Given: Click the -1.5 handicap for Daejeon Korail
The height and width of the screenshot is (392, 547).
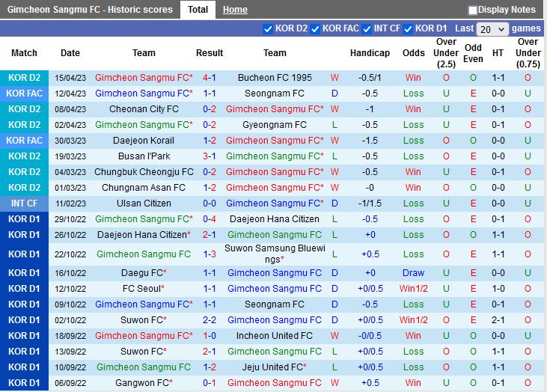Looking at the screenshot, I should pos(370,141).
